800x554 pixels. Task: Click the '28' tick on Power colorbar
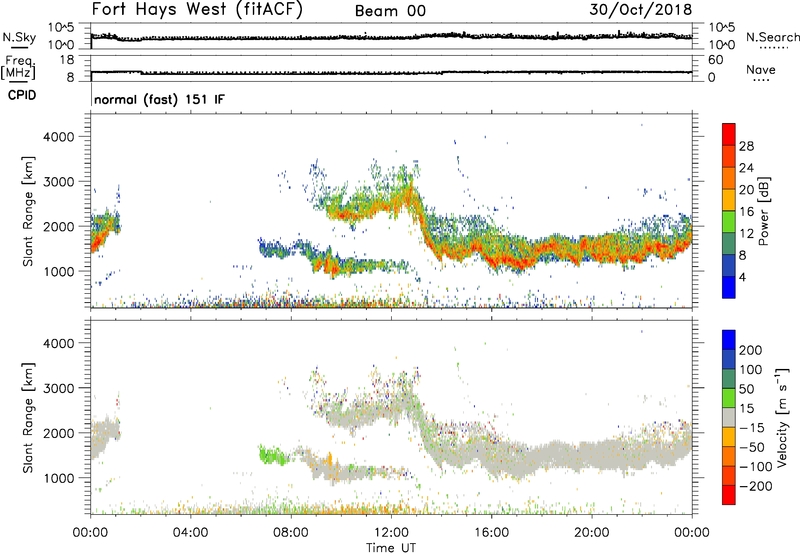746,146
